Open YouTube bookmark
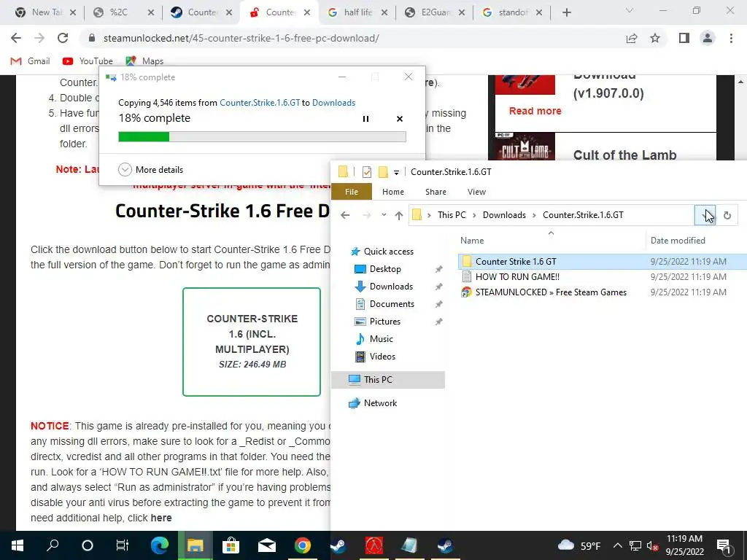This screenshot has width=747, height=560. click(88, 61)
